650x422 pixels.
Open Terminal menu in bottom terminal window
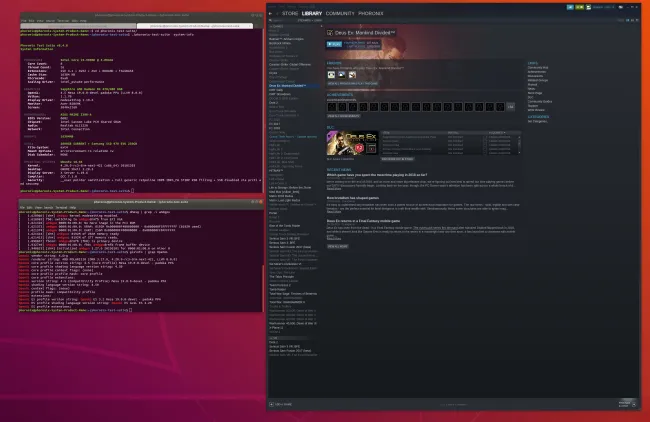[61, 207]
